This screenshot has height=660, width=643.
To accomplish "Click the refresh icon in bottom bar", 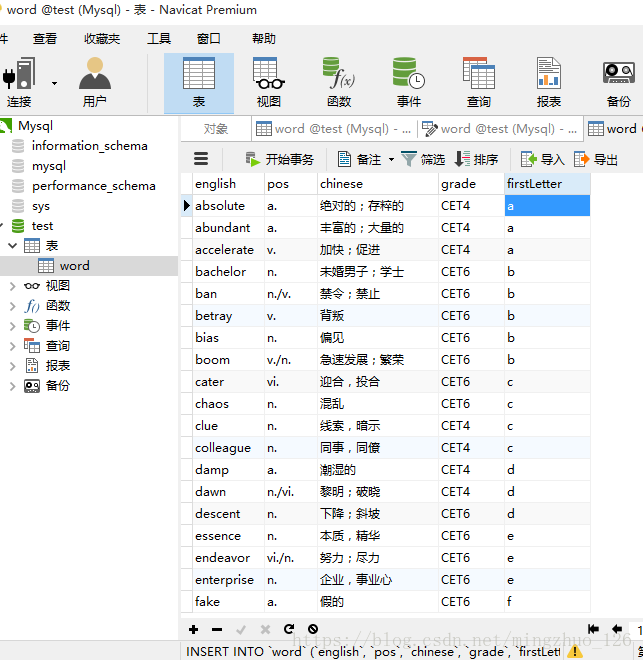I will tap(289, 629).
